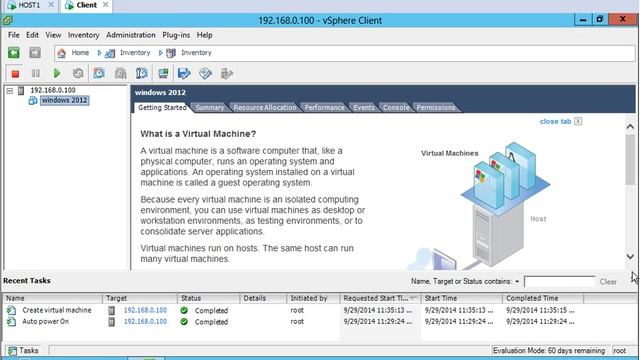This screenshot has width=640, height=360.
Task: Open Snapshot Manager from the toolbar icon
Action: pyautogui.click(x=142, y=73)
